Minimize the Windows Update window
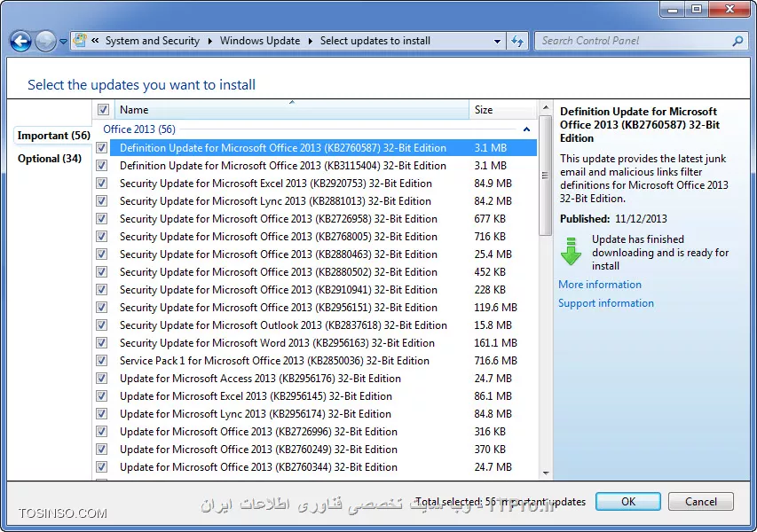The image size is (757, 532). [673, 9]
